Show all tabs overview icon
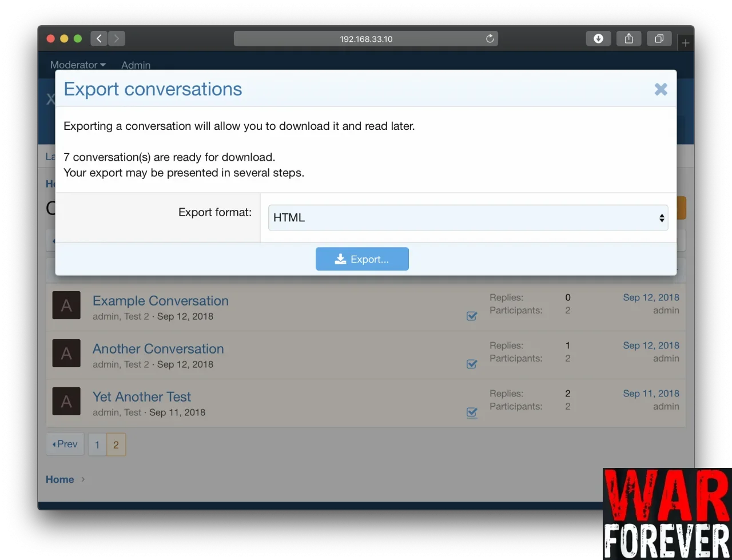The image size is (732, 560). [x=659, y=38]
